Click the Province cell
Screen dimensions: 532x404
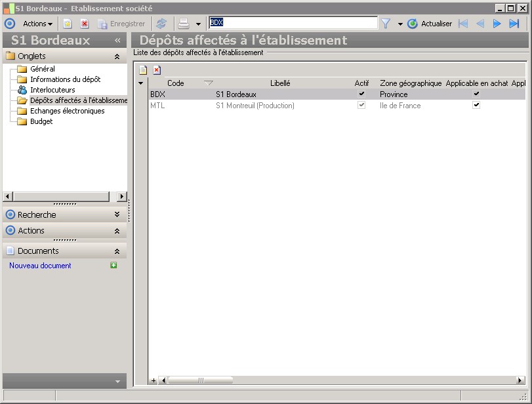coord(394,94)
